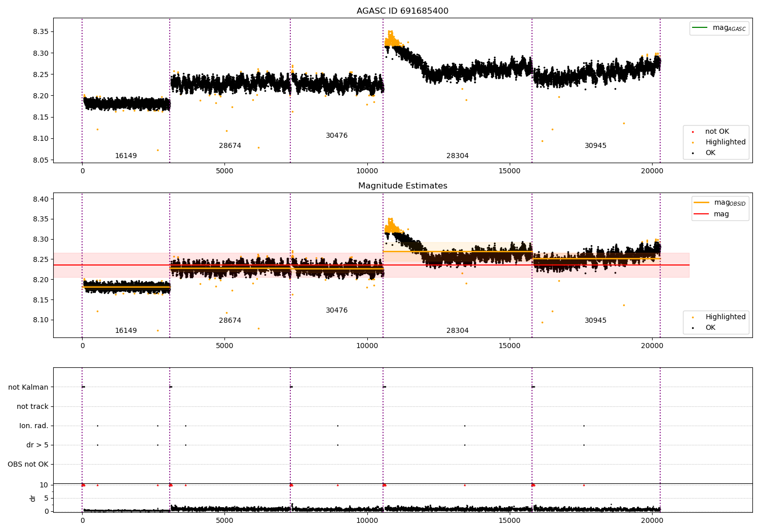Click the 'OBS not OK' axis label
This screenshot has width=760, height=532.
pos(28,465)
